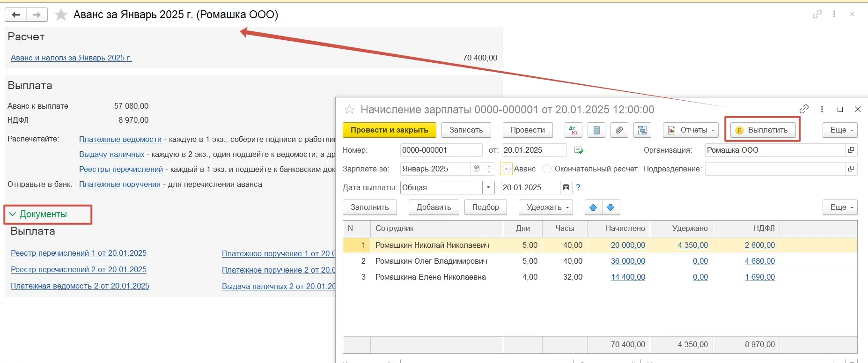The height and width of the screenshot is (363, 868).
Task: Select the Окончательный расчет radio option
Action: tap(547, 169)
